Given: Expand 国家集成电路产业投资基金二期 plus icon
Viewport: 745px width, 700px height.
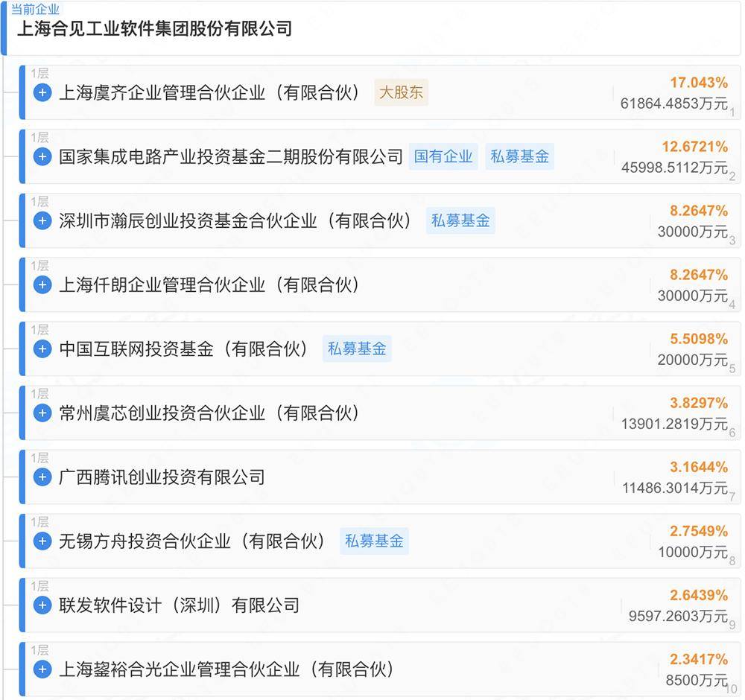Looking at the screenshot, I should coord(42,157).
